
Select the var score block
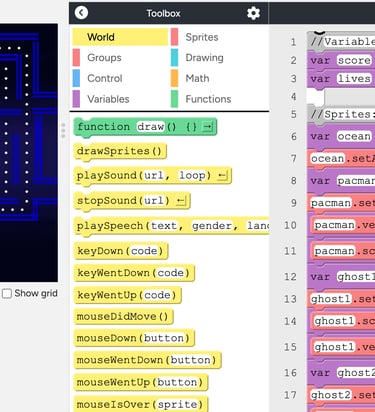coord(341,60)
